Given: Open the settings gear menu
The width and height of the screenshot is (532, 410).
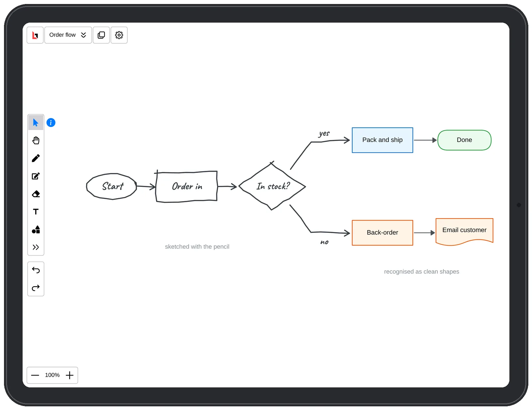Looking at the screenshot, I should click(x=119, y=35).
